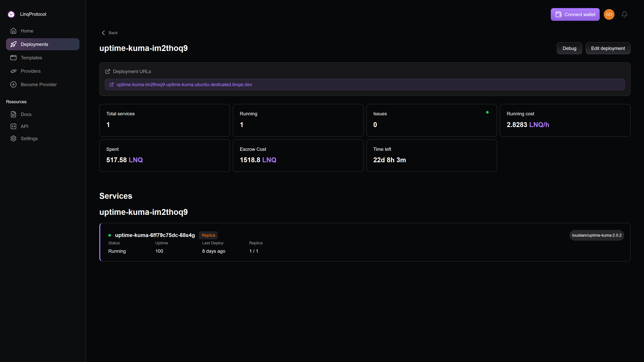Select the Providers icon
This screenshot has height=362, width=644.
point(13,71)
